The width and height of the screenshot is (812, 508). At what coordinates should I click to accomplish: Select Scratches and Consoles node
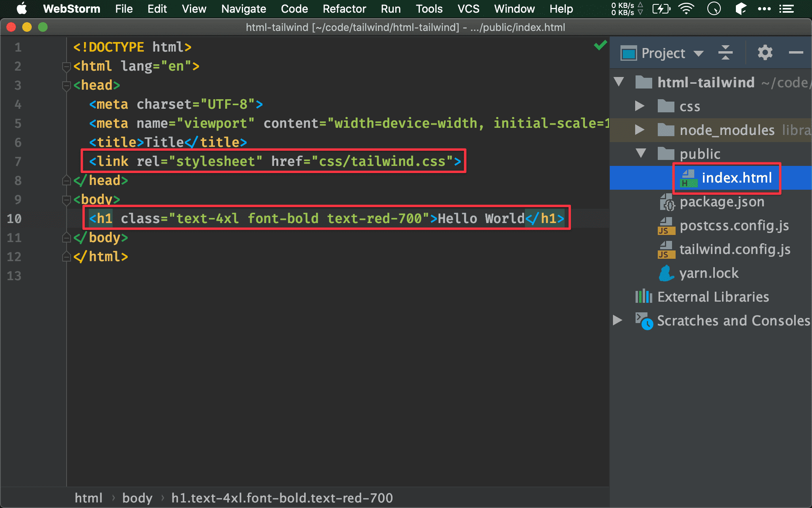733,321
